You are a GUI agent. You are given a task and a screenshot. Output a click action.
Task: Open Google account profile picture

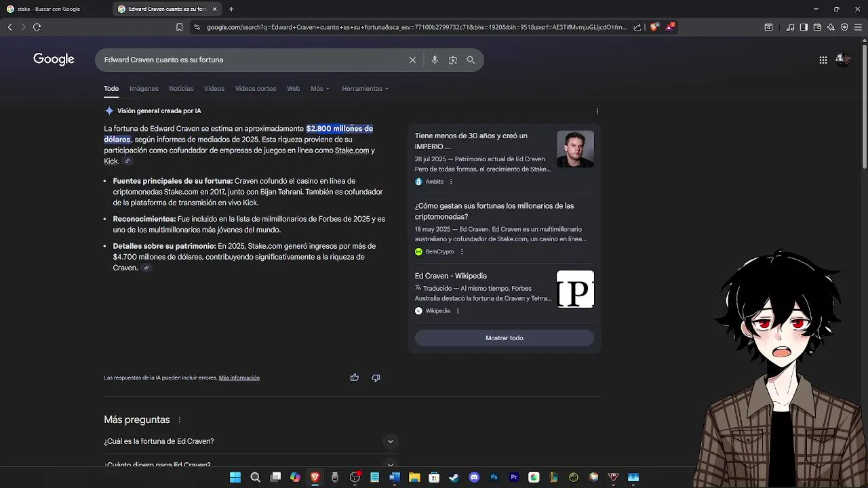(843, 60)
